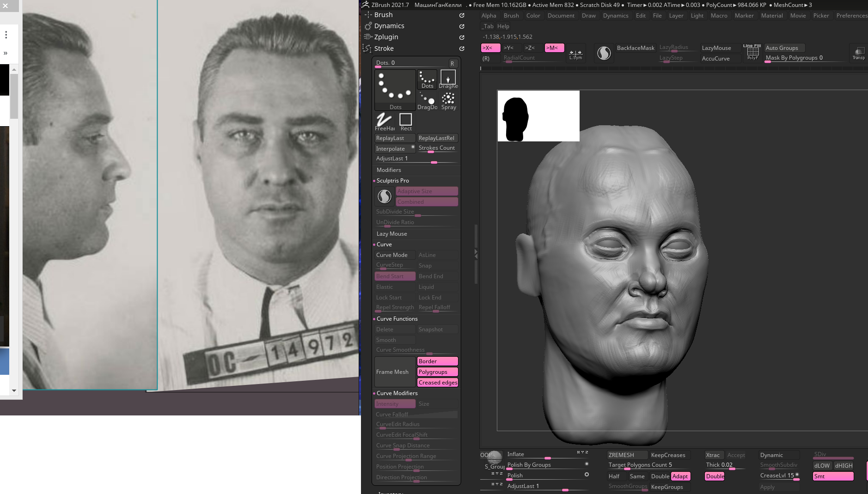The height and width of the screenshot is (494, 868).
Task: Collapse the Curve Functions section
Action: pyautogui.click(x=397, y=319)
